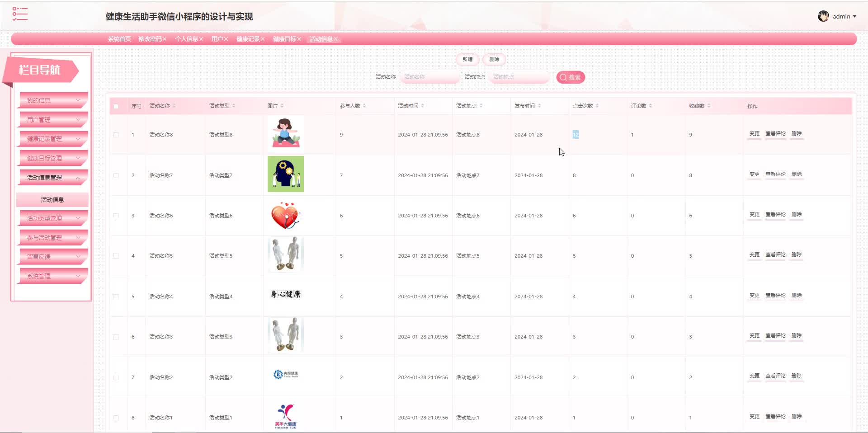Click 查看评论 for row 活动名称4

(775, 296)
